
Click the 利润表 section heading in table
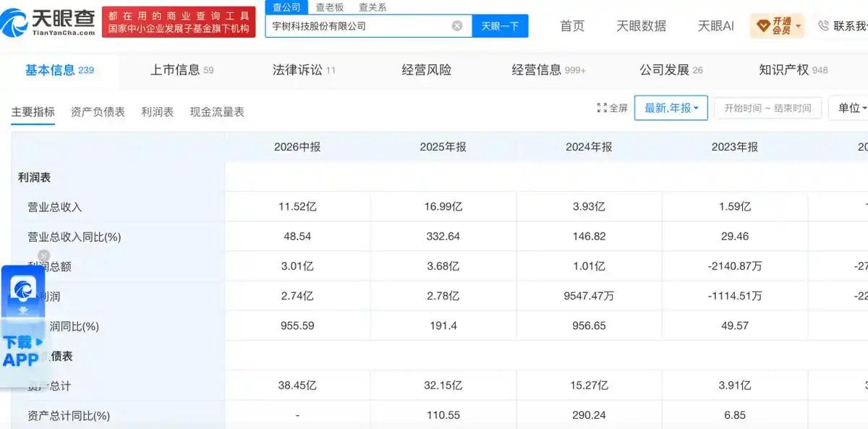(34, 177)
